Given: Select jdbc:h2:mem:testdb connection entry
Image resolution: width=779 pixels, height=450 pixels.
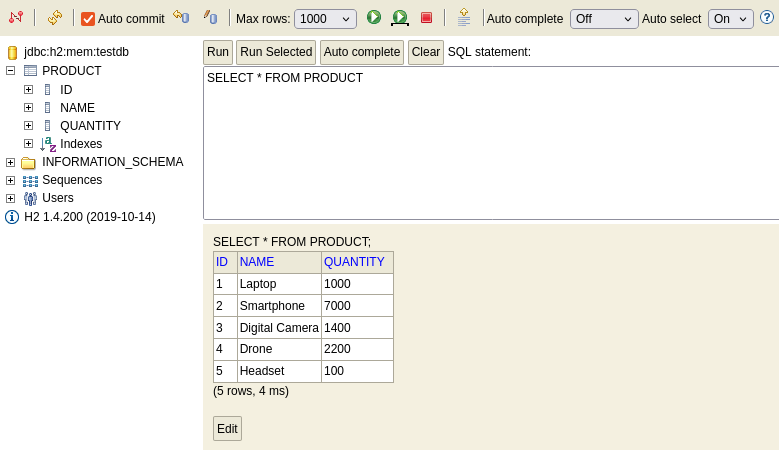Looking at the screenshot, I should pyautogui.click(x=77, y=52).
